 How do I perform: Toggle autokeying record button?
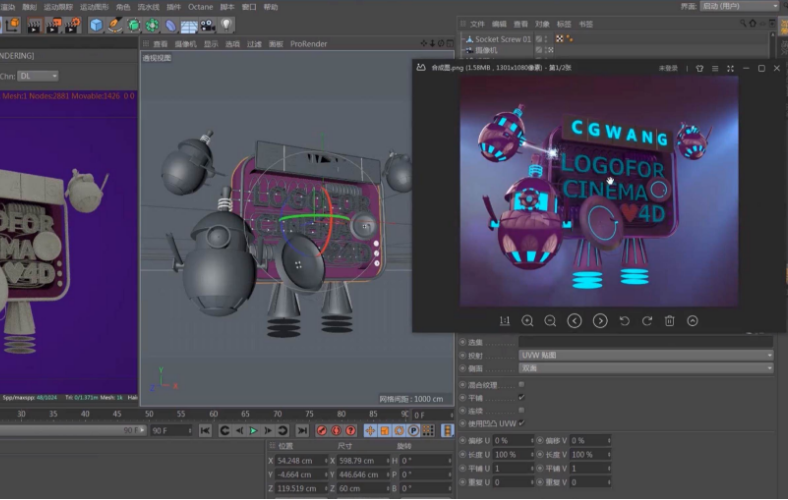tap(336, 431)
